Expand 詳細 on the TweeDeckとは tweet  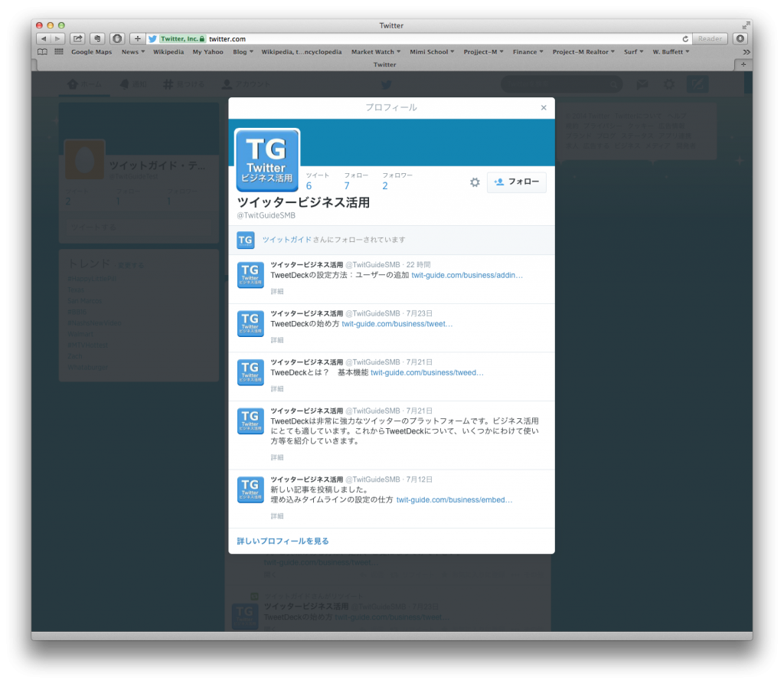277,388
